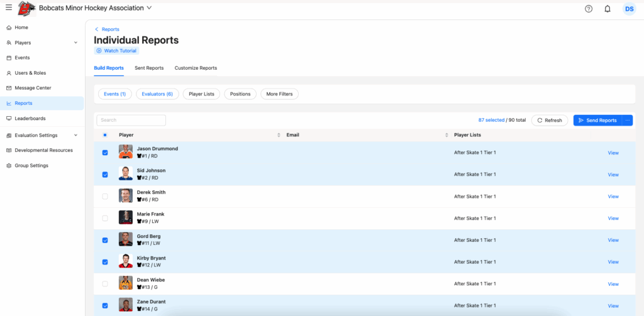Switch to the Customize Reports tab

pos(196,68)
